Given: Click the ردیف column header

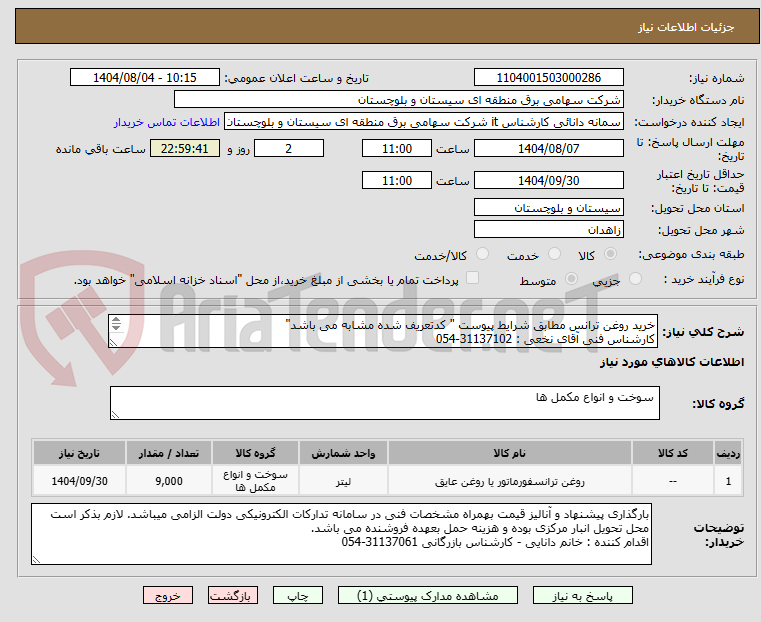Looking at the screenshot, I should (728, 453).
